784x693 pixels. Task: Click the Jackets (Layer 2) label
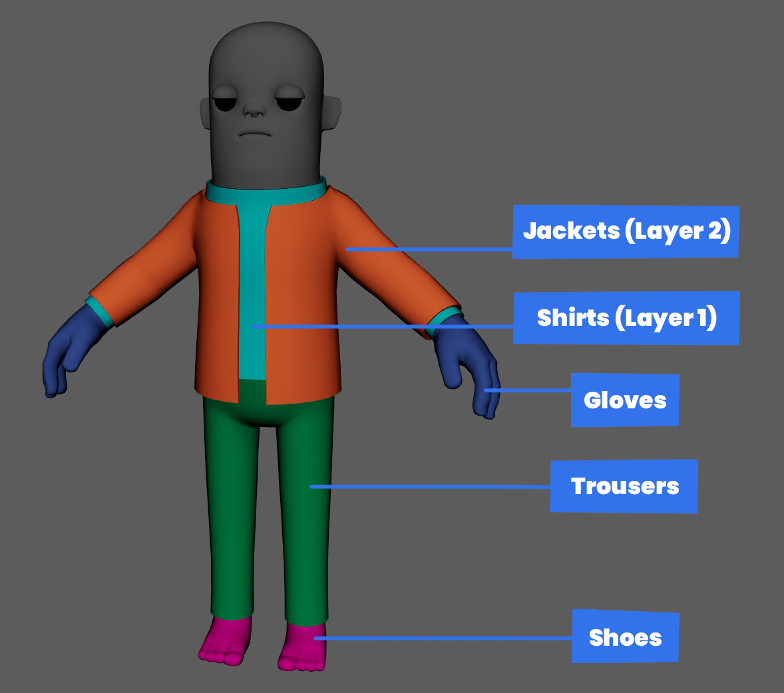point(625,231)
